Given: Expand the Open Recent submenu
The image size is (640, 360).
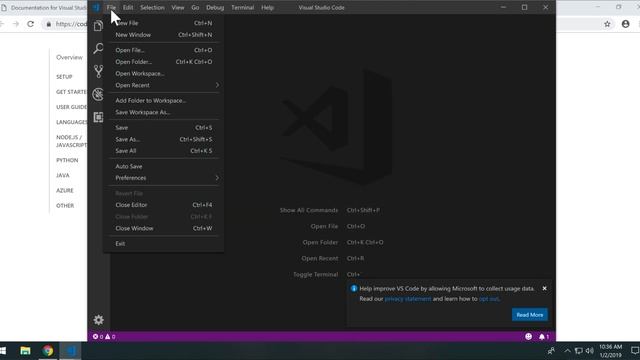Looking at the screenshot, I should point(163,85).
